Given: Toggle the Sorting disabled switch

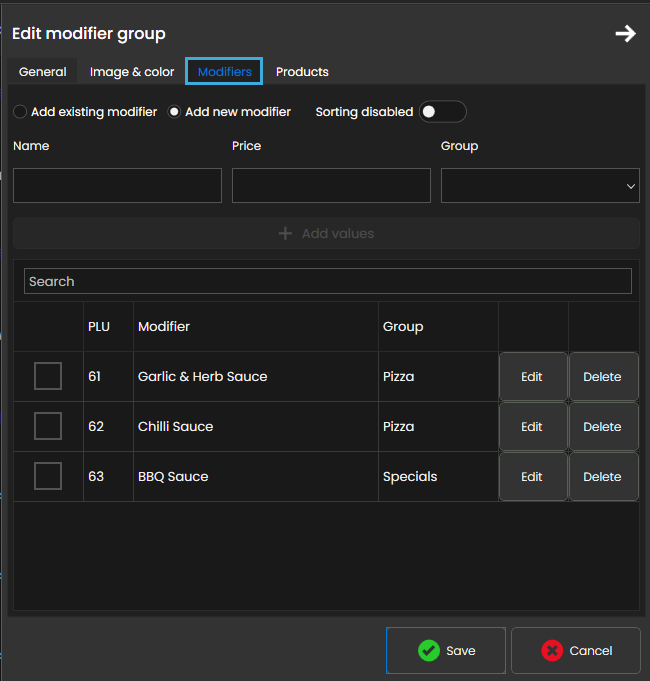Looking at the screenshot, I should (x=442, y=112).
